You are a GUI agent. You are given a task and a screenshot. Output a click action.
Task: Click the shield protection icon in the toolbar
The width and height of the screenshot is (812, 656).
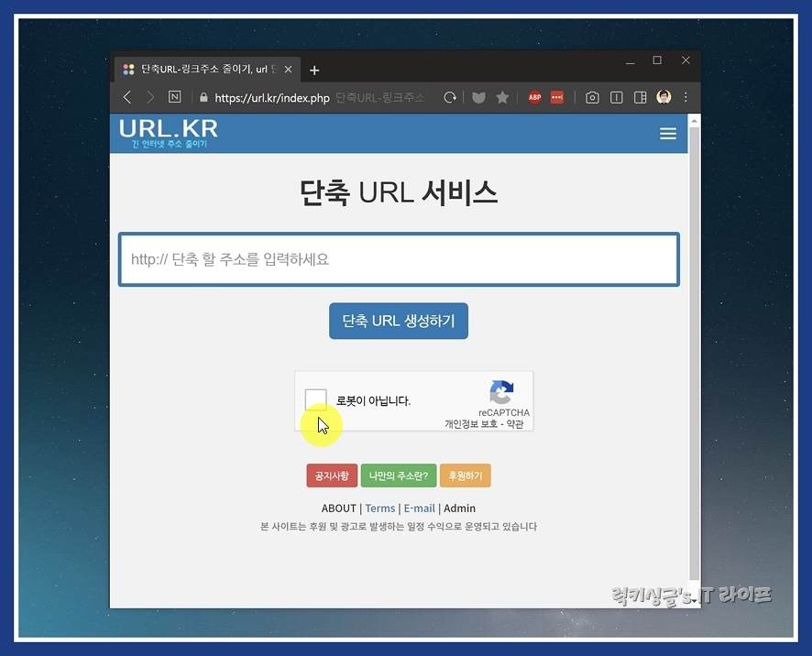tap(478, 97)
